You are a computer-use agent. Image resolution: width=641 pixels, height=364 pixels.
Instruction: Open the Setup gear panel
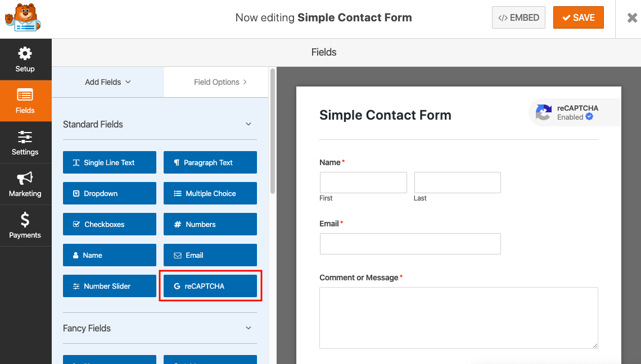tap(25, 60)
